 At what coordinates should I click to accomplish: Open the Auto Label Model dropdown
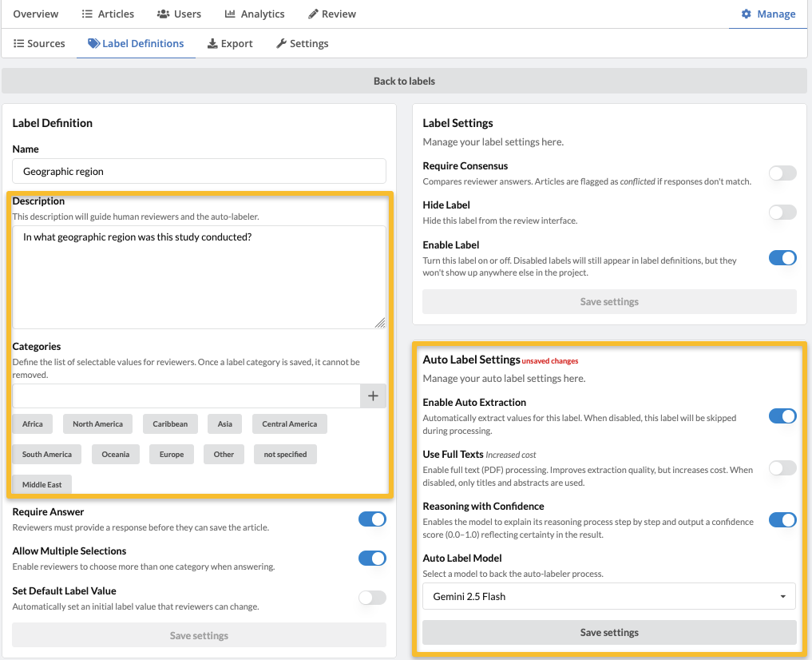pos(609,596)
